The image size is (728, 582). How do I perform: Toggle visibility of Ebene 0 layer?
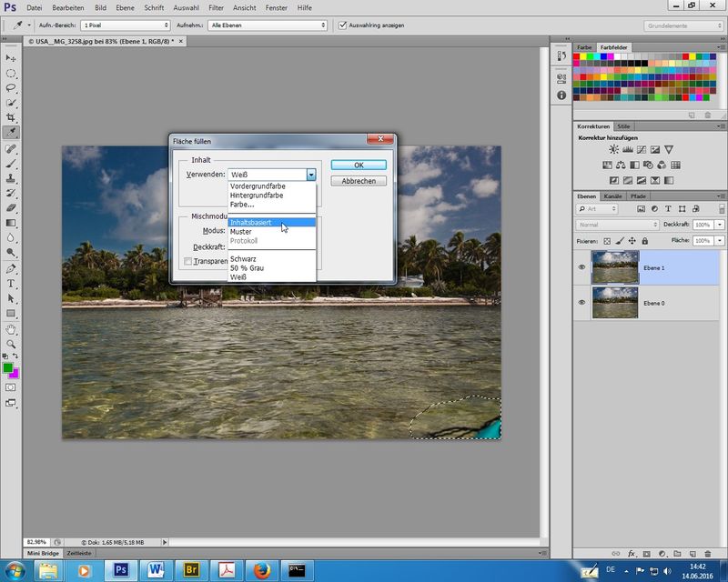click(581, 302)
